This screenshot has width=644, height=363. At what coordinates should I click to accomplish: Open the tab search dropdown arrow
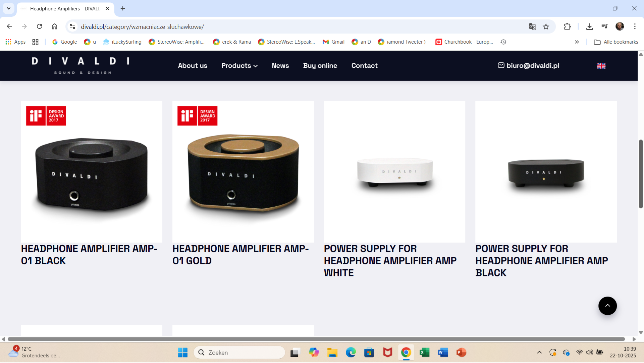coord(9,8)
